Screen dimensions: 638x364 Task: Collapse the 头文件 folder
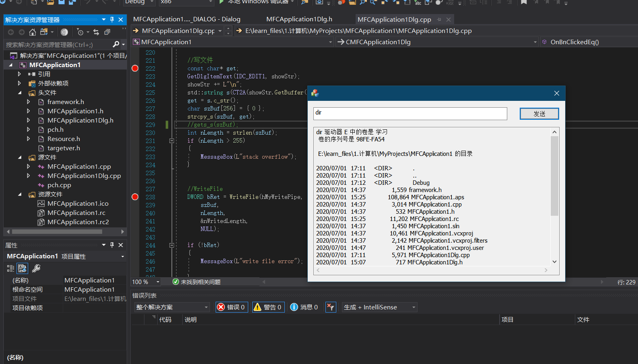point(20,92)
